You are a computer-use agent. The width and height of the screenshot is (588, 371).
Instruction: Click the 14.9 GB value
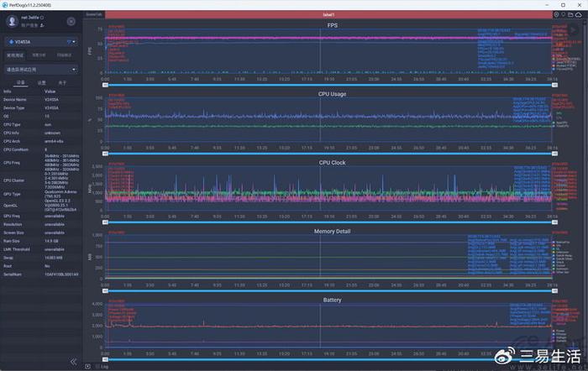pyautogui.click(x=51, y=241)
